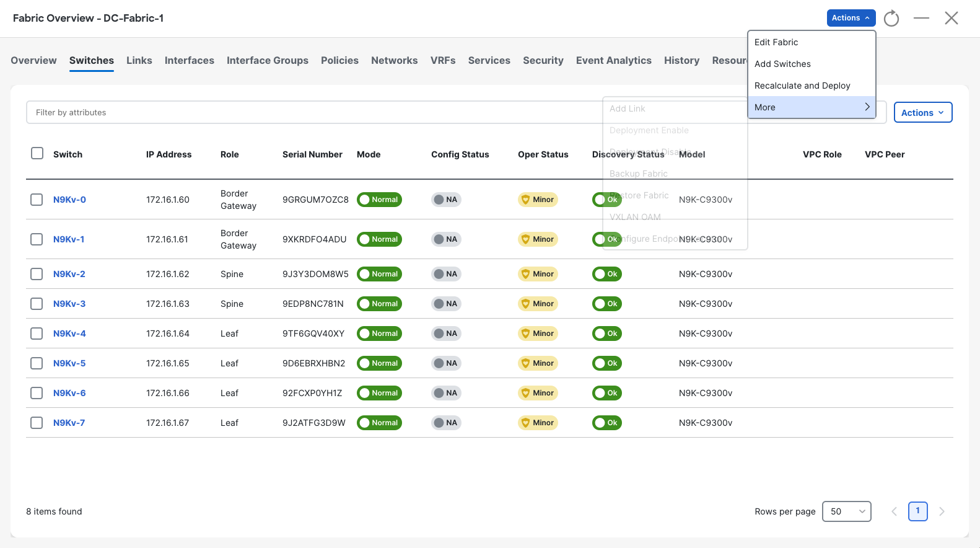Minimize the Fabric Overview panel

click(921, 18)
